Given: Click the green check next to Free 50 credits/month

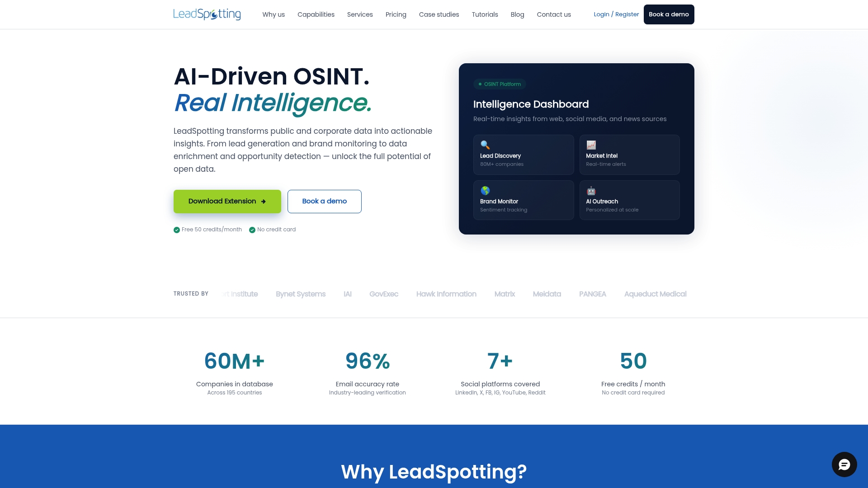Looking at the screenshot, I should coord(177,230).
